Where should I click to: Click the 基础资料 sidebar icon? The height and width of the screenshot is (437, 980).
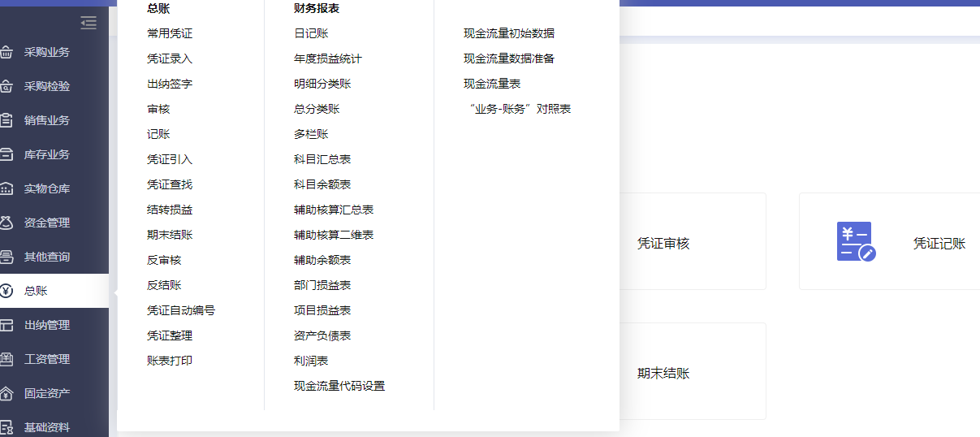(x=6, y=427)
